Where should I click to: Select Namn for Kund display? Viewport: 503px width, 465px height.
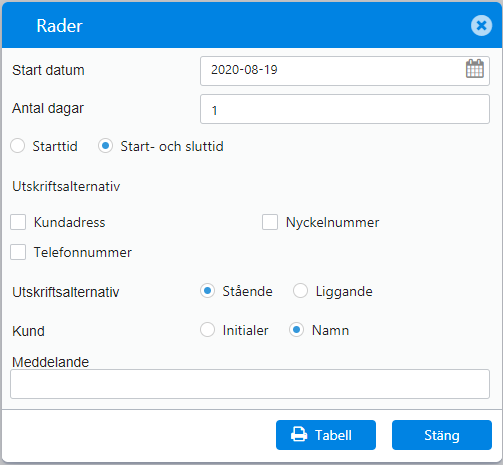click(x=296, y=330)
